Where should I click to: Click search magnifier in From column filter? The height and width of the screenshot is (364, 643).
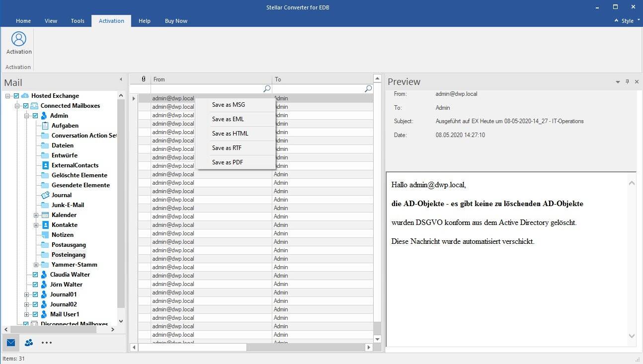click(x=267, y=89)
